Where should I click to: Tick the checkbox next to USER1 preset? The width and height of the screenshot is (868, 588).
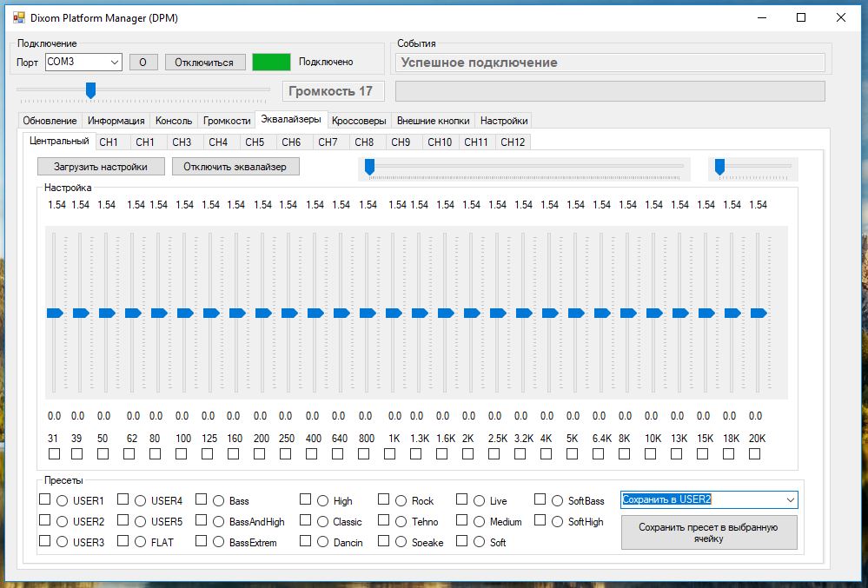click(x=45, y=499)
